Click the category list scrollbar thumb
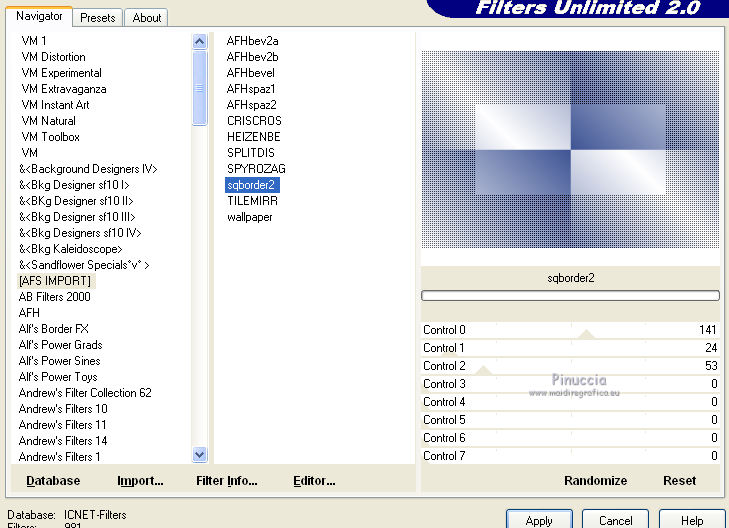Screen dimensions: 729x528 [x=199, y=87]
